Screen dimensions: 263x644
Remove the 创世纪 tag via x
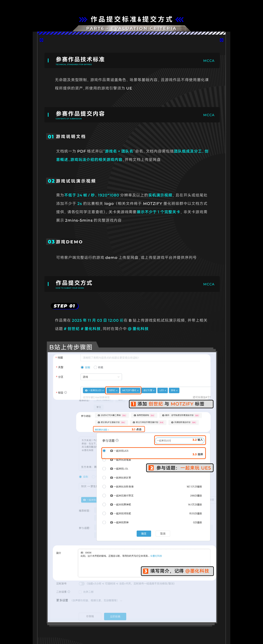click(x=117, y=391)
